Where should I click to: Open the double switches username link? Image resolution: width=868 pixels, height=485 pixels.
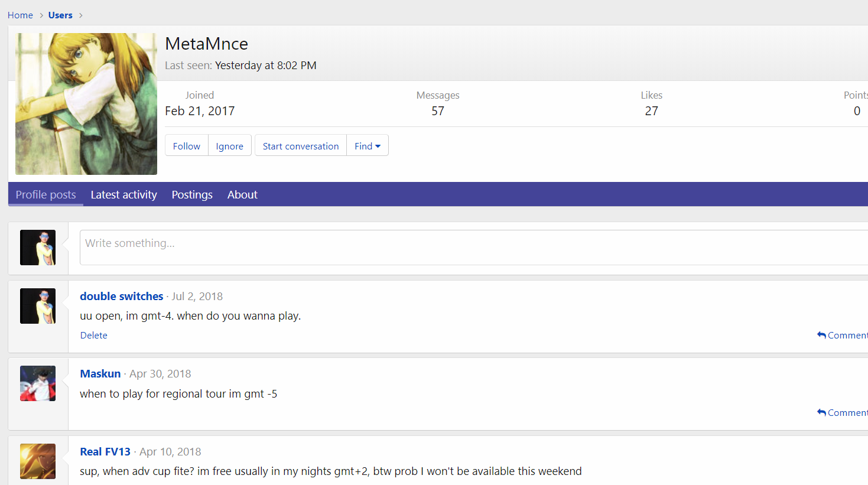122,297
